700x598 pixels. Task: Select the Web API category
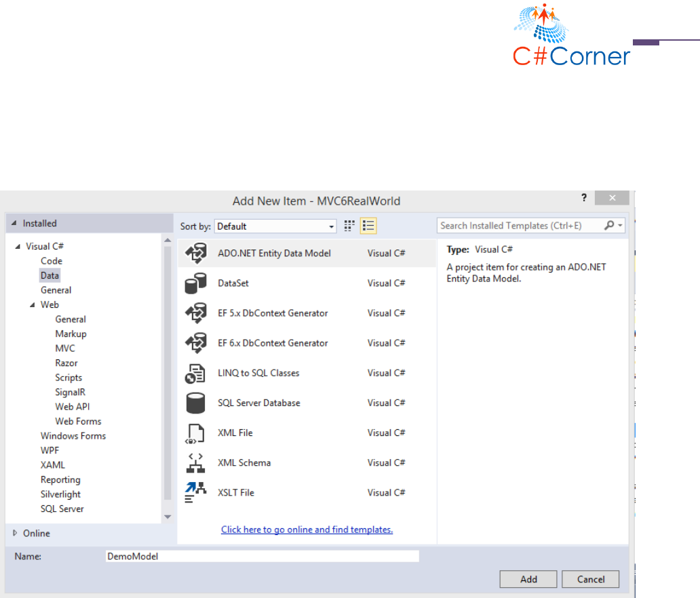(73, 407)
